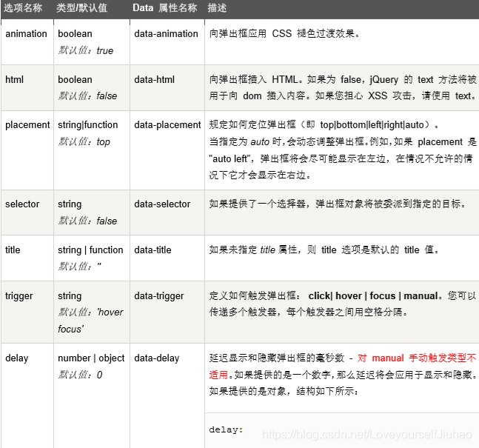479x448 pixels.
Task: Click "'hover focus'" default value in trigger row
Action: point(90,321)
